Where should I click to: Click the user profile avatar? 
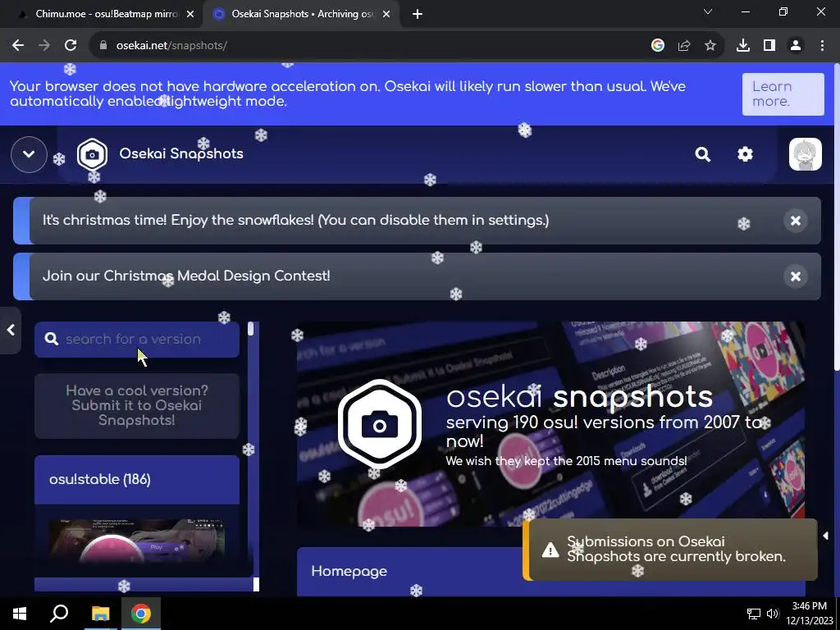806,154
